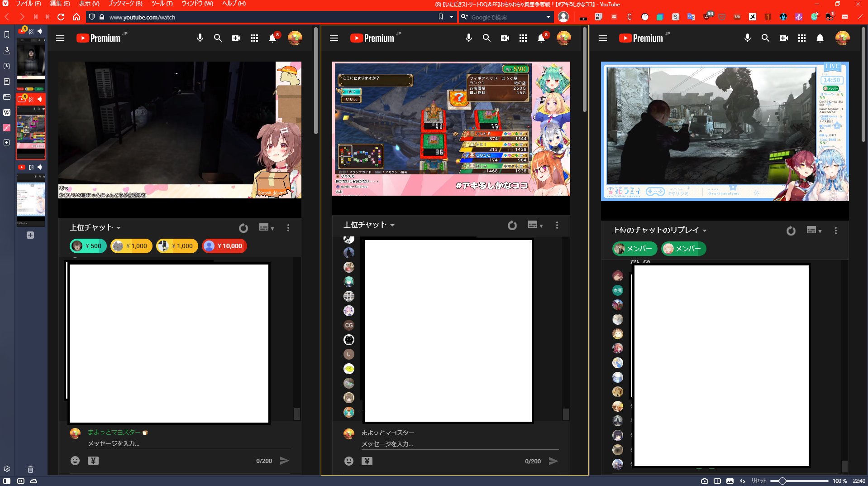Screen dimensions: 868x486
Task: Open YouTube apps grid in left pane
Action: (x=254, y=38)
